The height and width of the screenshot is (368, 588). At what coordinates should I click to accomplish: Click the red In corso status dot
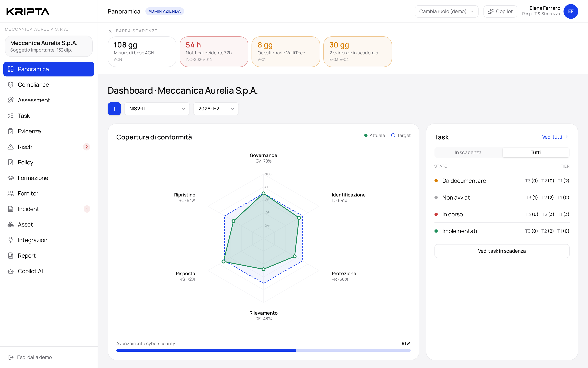(x=436, y=214)
